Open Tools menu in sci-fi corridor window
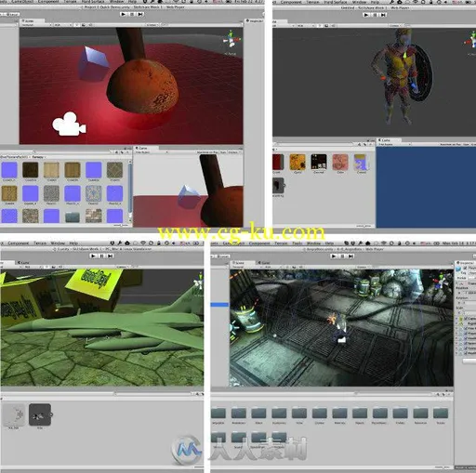 297,243
